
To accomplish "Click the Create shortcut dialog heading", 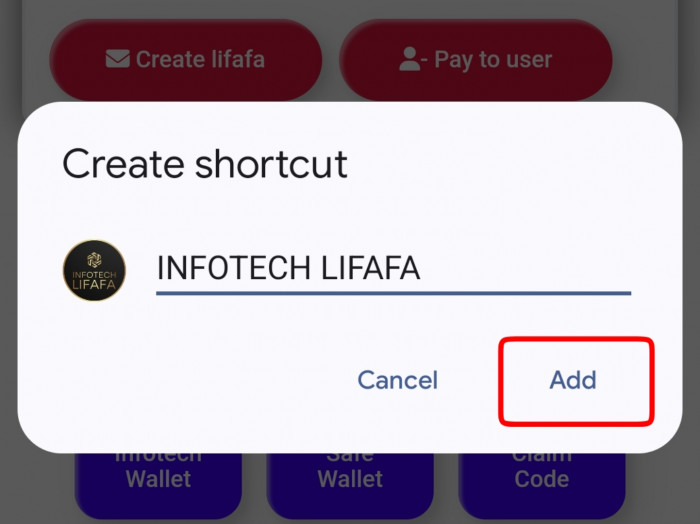I will 205,163.
